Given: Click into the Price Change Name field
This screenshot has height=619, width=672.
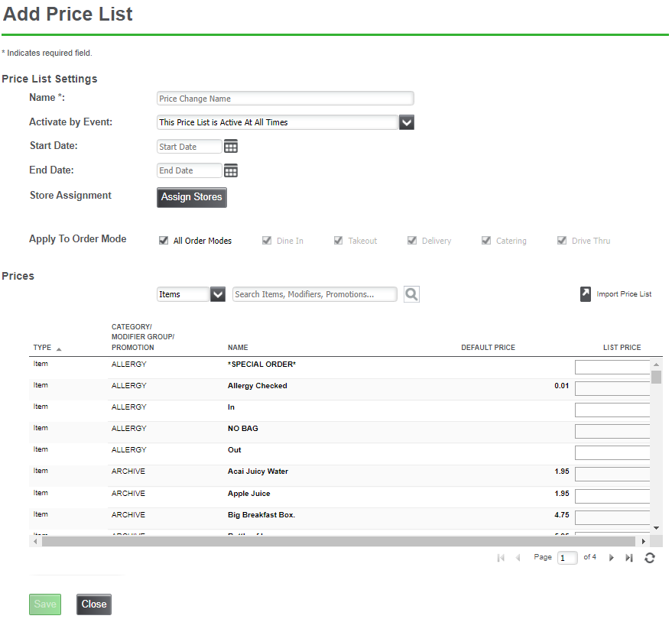Looking at the screenshot, I should 285,99.
